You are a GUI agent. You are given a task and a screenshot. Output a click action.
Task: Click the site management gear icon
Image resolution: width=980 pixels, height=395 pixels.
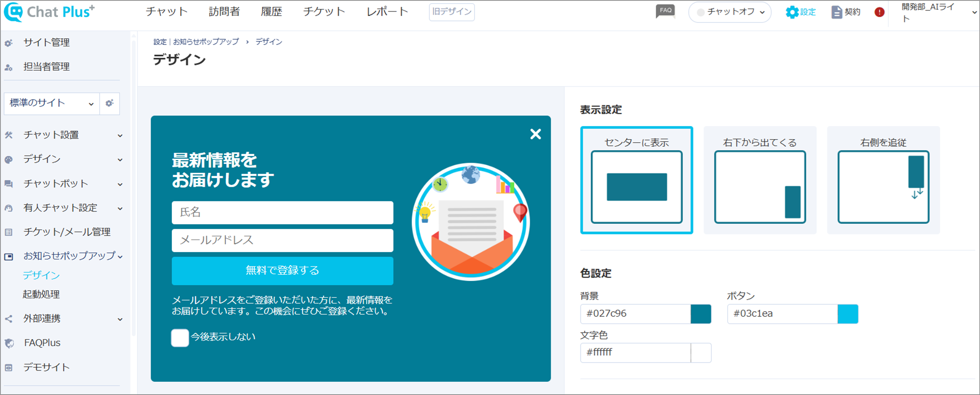(x=9, y=43)
